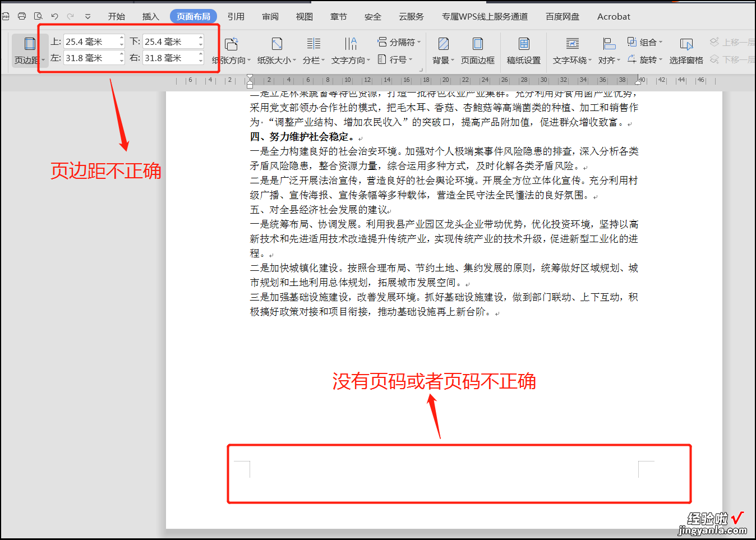Decrease the left margin with down stepper
756x540 pixels.
click(122, 61)
